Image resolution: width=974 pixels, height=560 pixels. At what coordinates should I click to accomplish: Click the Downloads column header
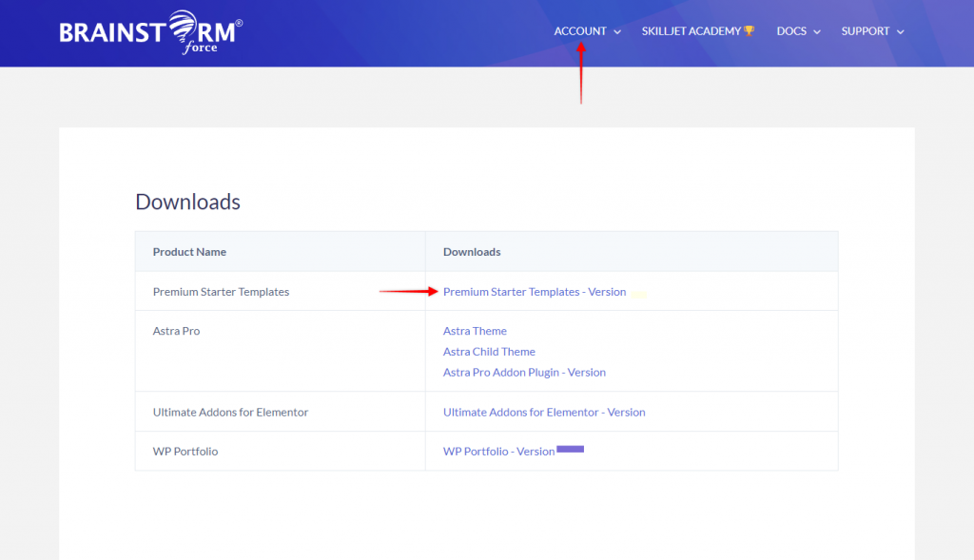[x=472, y=251]
